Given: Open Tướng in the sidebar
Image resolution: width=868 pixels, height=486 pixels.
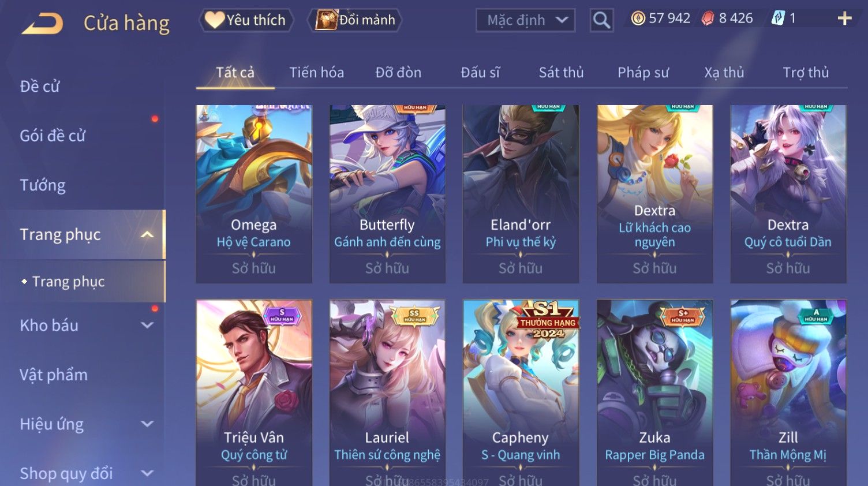Looking at the screenshot, I should [x=43, y=185].
